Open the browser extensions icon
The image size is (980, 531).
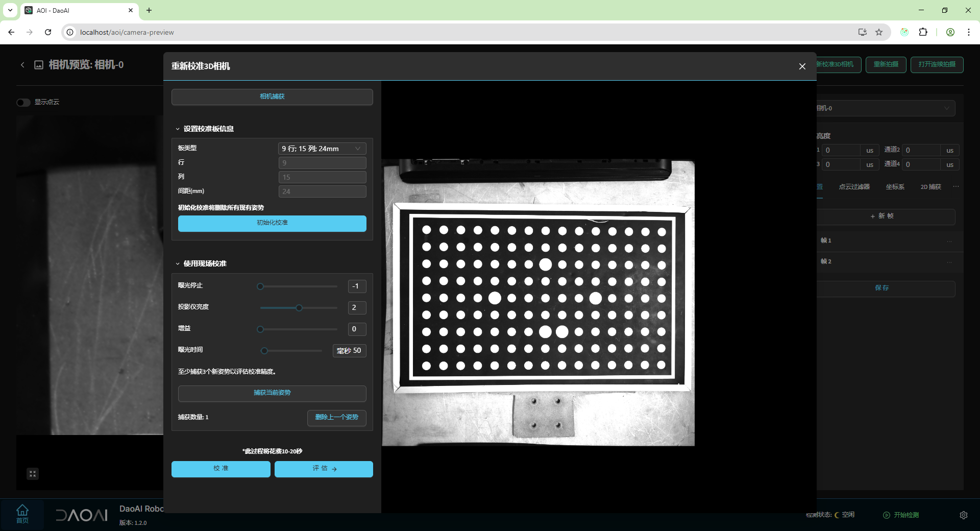(923, 32)
